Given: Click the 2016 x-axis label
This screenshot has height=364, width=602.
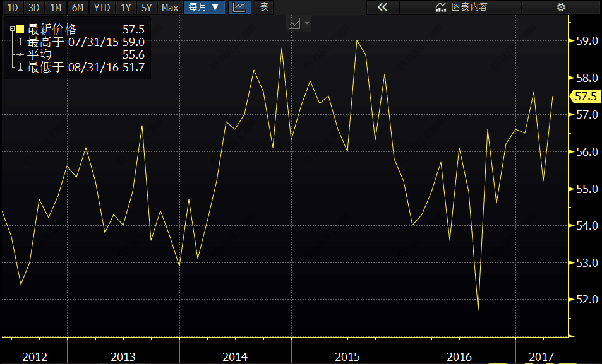Looking at the screenshot, I should click(459, 356).
